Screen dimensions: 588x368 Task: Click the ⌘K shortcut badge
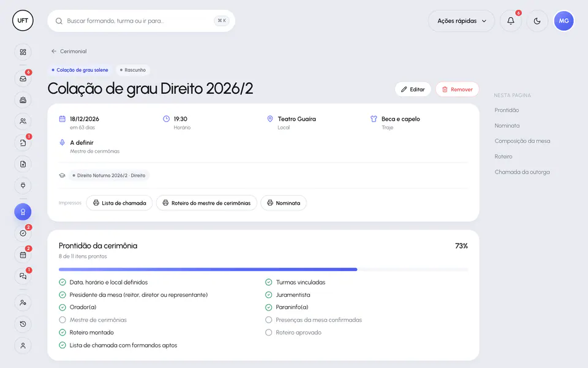(x=222, y=21)
